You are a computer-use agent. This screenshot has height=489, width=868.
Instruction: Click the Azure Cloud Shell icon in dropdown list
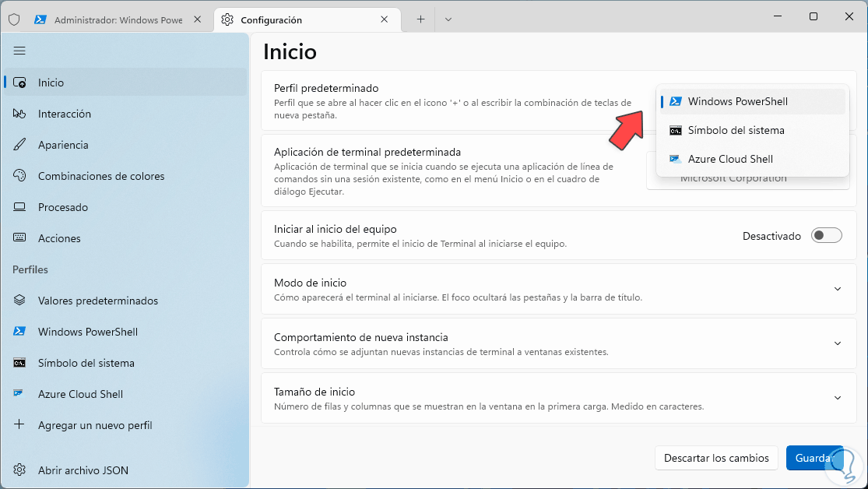675,159
